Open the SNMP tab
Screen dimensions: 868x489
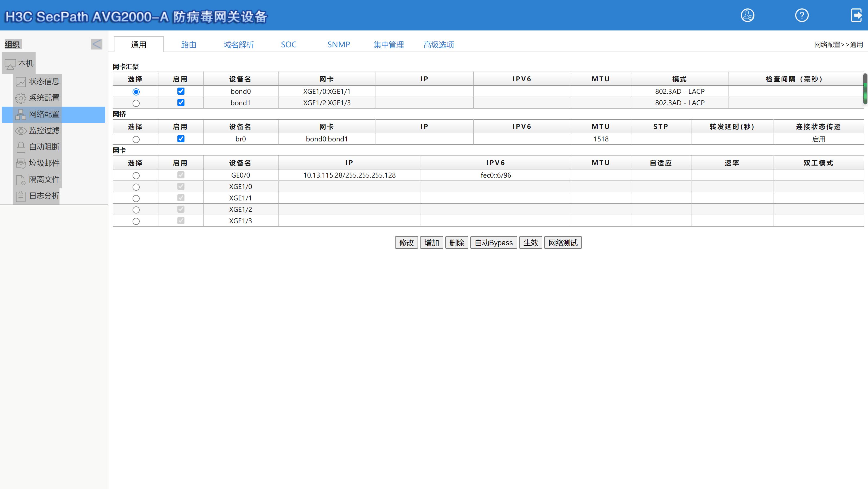pyautogui.click(x=338, y=45)
